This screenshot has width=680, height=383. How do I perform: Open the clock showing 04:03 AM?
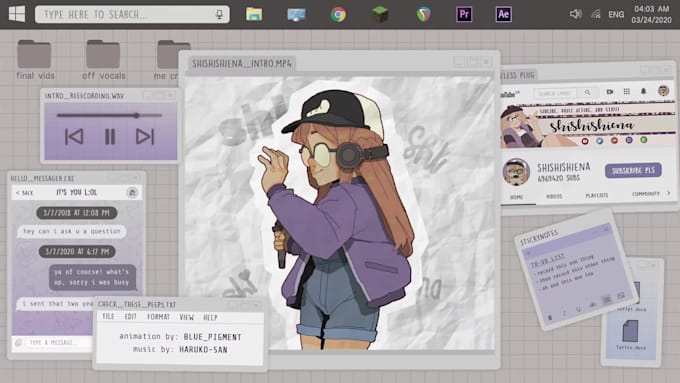[x=651, y=9]
